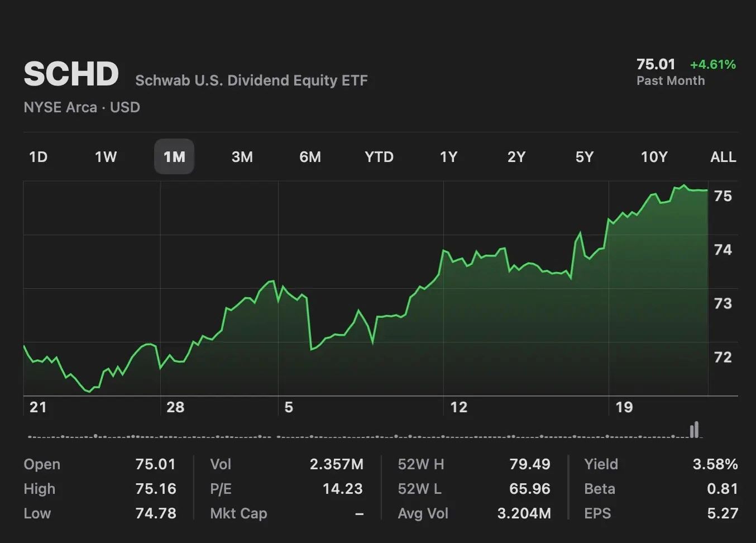Click the selected 1M range tab
756x543 pixels.
(174, 157)
